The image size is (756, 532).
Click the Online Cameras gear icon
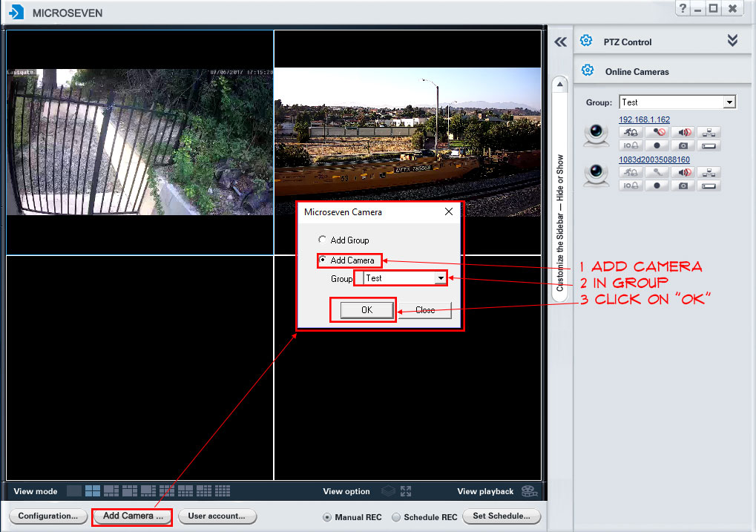pyautogui.click(x=588, y=70)
